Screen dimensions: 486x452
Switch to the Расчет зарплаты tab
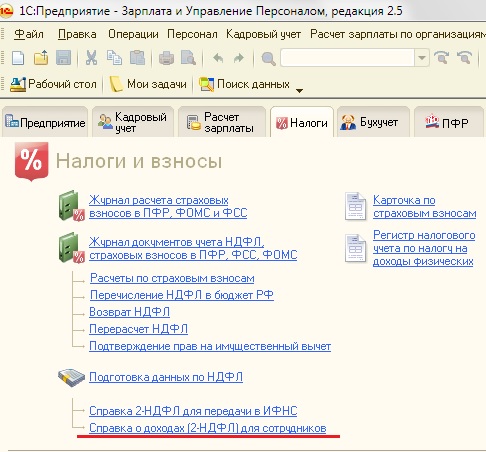pyautogui.click(x=222, y=122)
